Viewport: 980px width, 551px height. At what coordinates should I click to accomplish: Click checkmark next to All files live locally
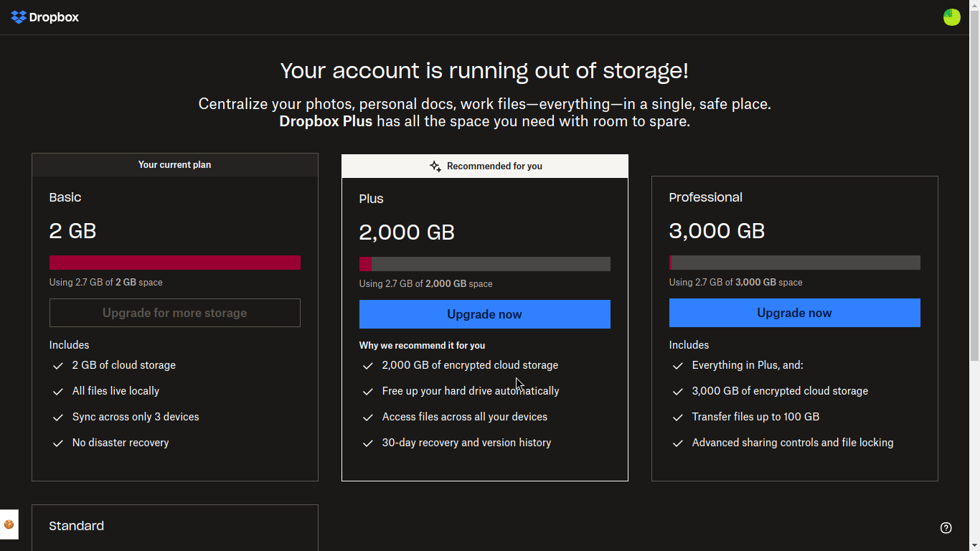tap(58, 392)
